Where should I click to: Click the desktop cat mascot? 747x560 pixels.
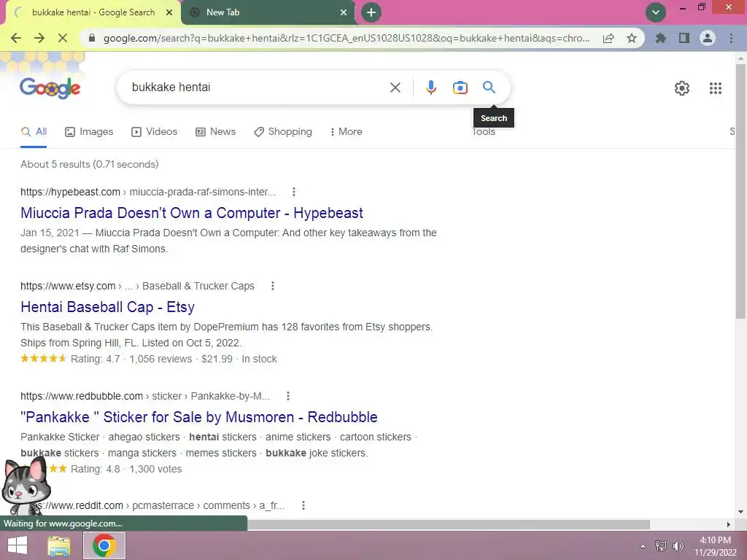pyautogui.click(x=25, y=486)
